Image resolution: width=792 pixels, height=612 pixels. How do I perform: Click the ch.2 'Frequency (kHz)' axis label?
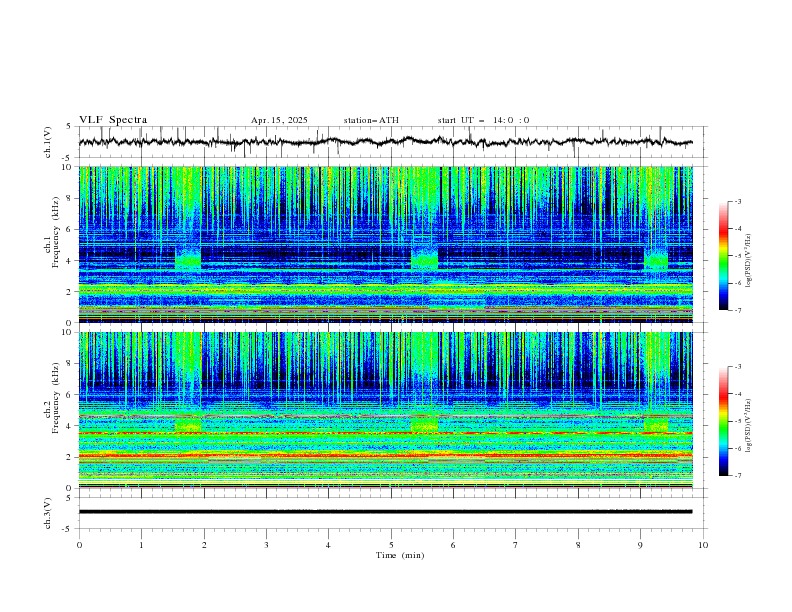pos(55,398)
